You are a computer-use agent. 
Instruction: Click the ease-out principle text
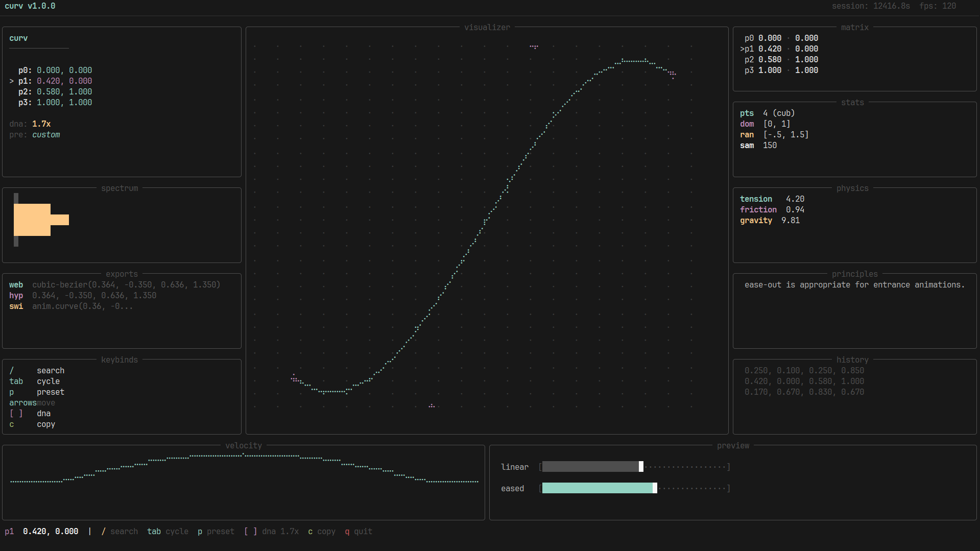(855, 285)
